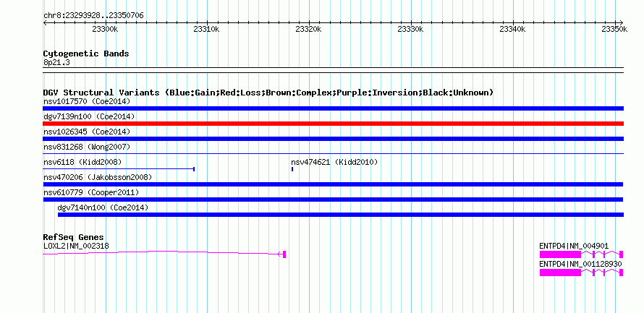
Task: Click the 23340k ruler tick label
Action: [x=512, y=29]
